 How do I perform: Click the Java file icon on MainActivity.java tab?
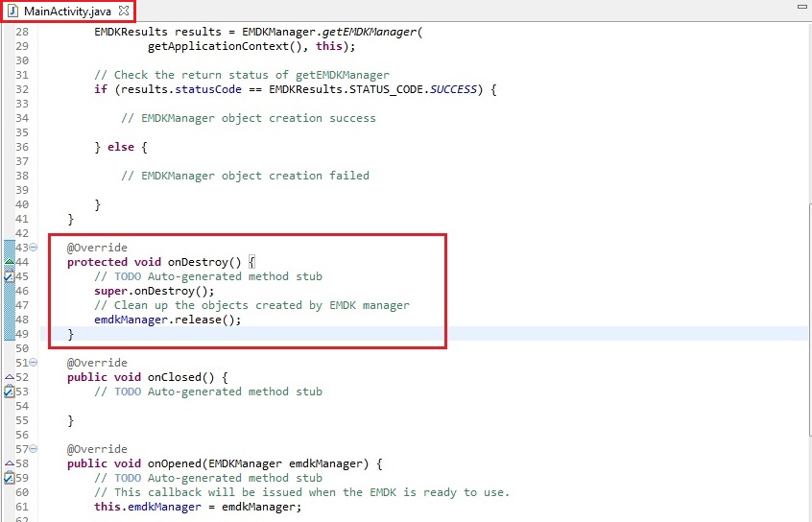coord(12,11)
